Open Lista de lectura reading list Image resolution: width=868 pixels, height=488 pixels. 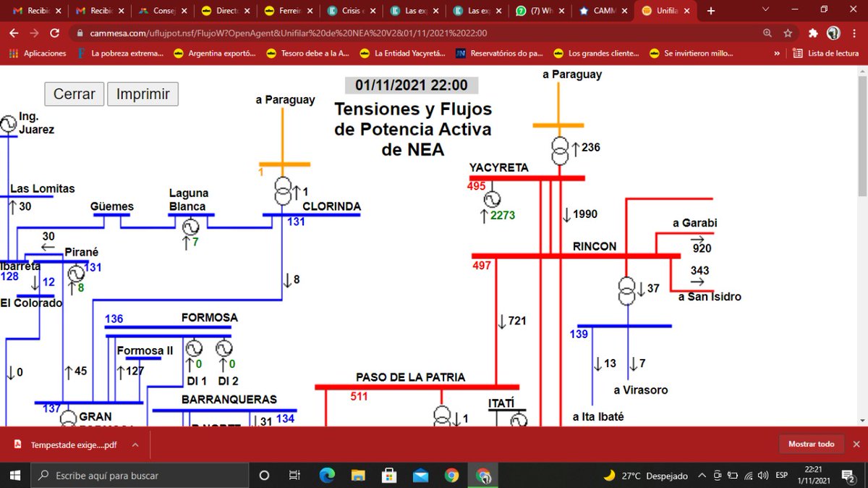click(x=827, y=53)
